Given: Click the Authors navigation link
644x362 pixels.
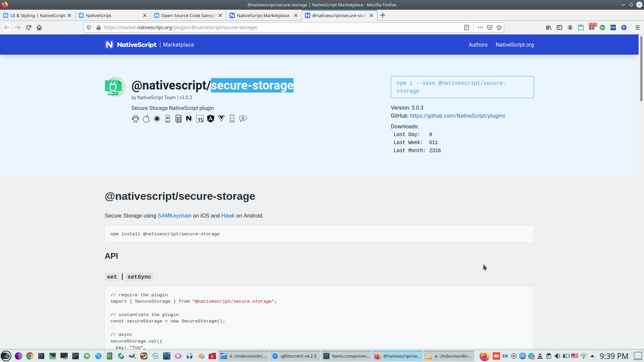Looking at the screenshot, I should pos(478,45).
